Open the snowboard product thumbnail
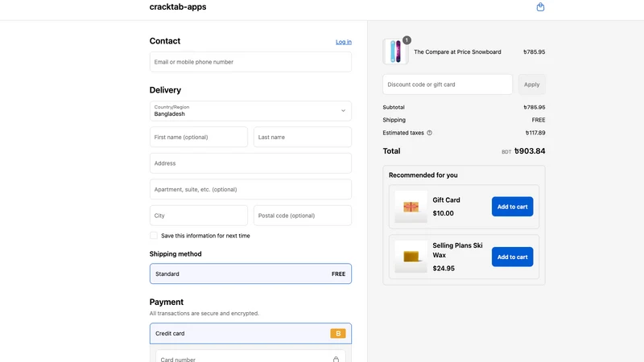Viewport: 644px width, 362px height. click(x=395, y=51)
